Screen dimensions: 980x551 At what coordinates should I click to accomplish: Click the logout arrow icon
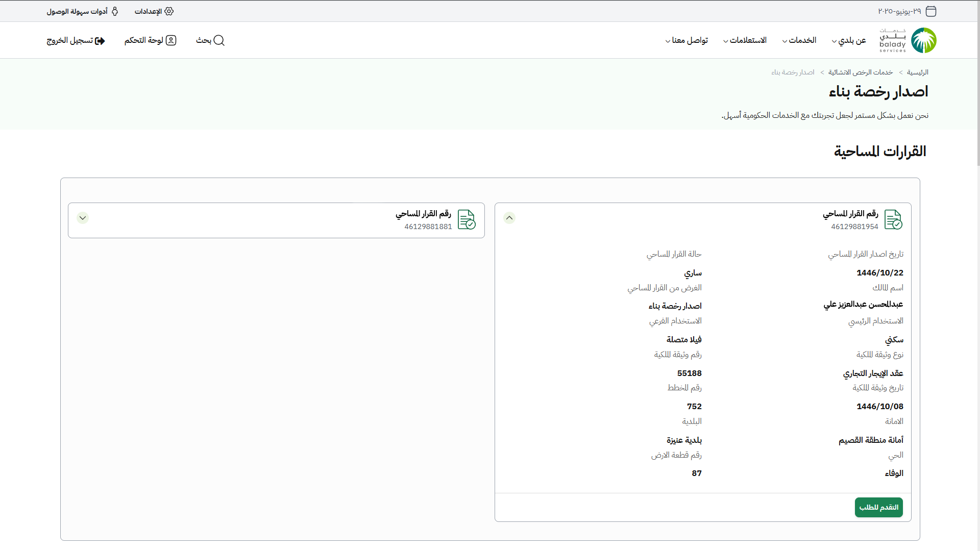tap(100, 41)
